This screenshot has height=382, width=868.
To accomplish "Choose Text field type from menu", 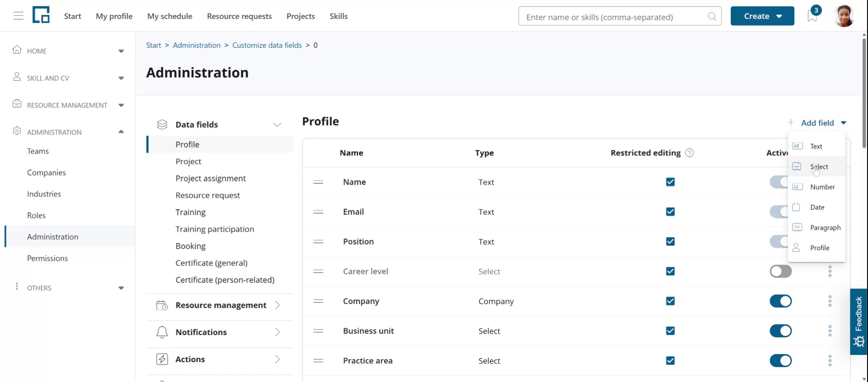I will click(816, 146).
